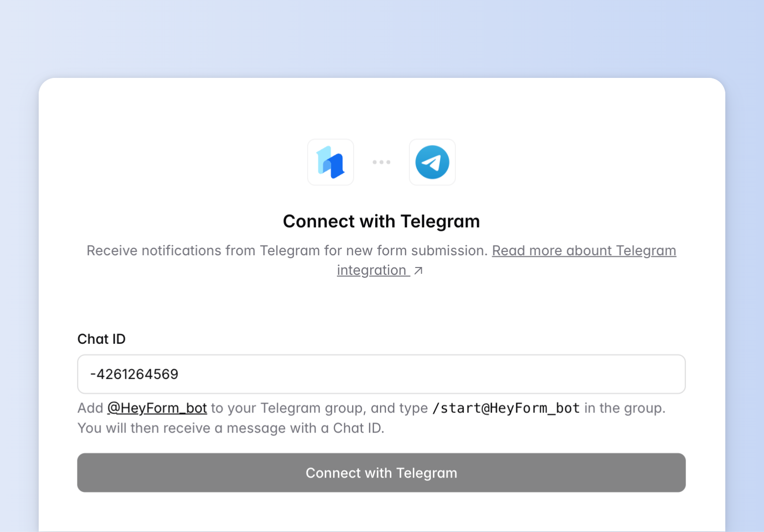The width and height of the screenshot is (764, 532).
Task: Open the @HeyForm_bot link
Action: tap(157, 408)
